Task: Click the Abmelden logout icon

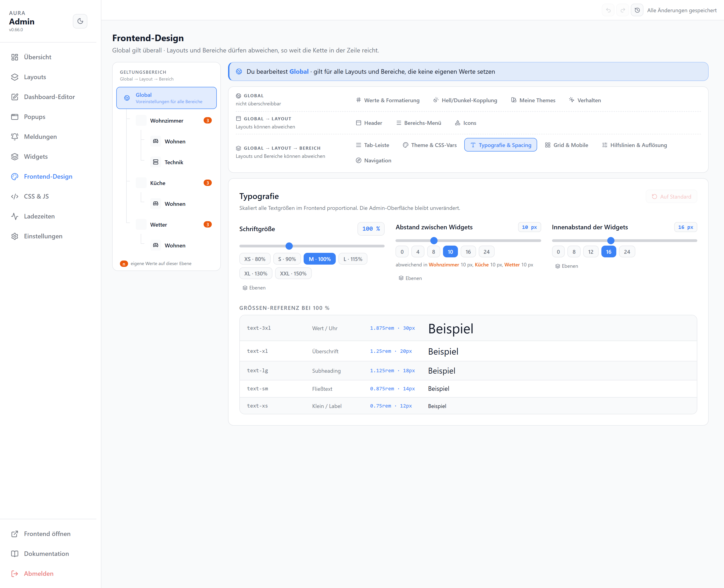Action: pos(14,574)
